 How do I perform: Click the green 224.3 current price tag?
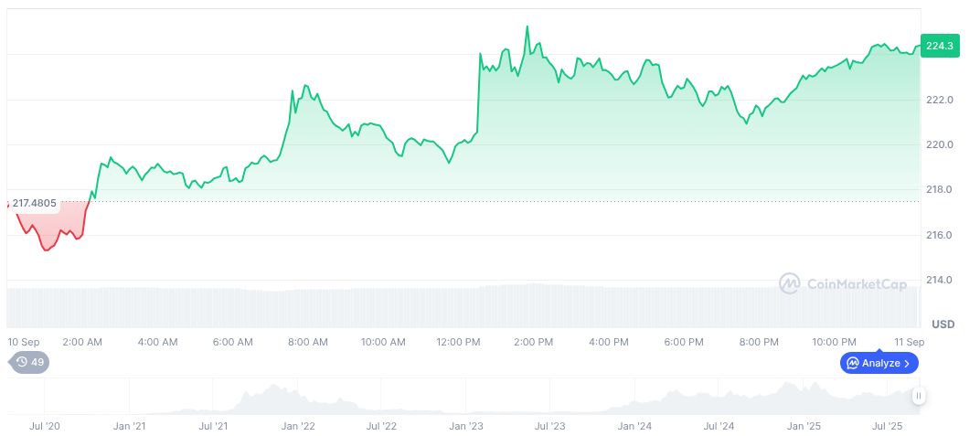click(x=939, y=46)
